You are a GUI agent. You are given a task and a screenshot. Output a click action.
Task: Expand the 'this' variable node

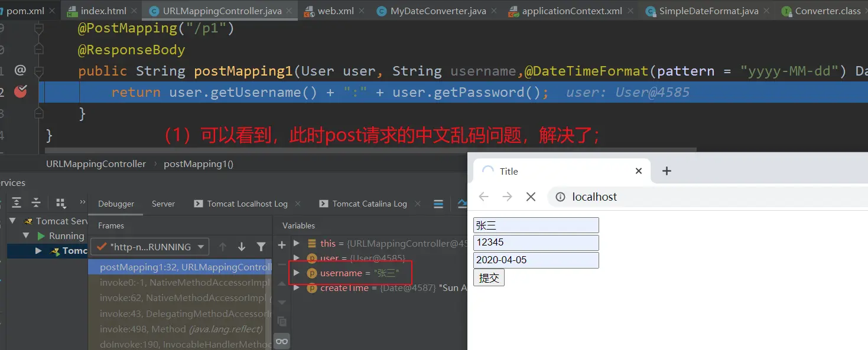click(x=297, y=243)
